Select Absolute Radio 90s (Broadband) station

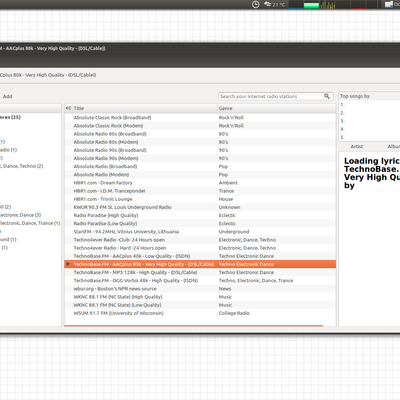(200, 150)
